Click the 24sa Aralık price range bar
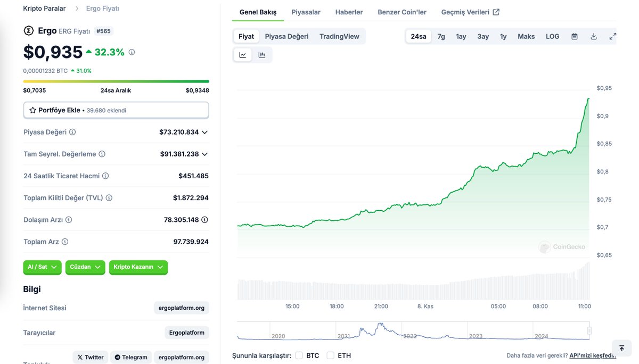This screenshot has height=364, width=639. [x=116, y=81]
